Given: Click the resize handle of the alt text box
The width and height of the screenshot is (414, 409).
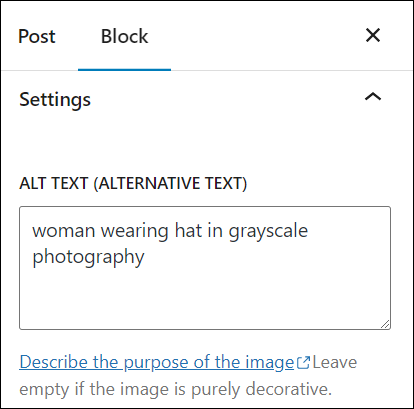Looking at the screenshot, I should [385, 324].
